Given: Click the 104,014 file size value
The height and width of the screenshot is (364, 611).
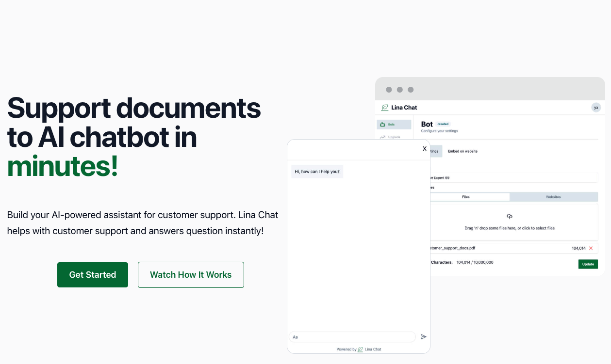Looking at the screenshot, I should click(578, 248).
